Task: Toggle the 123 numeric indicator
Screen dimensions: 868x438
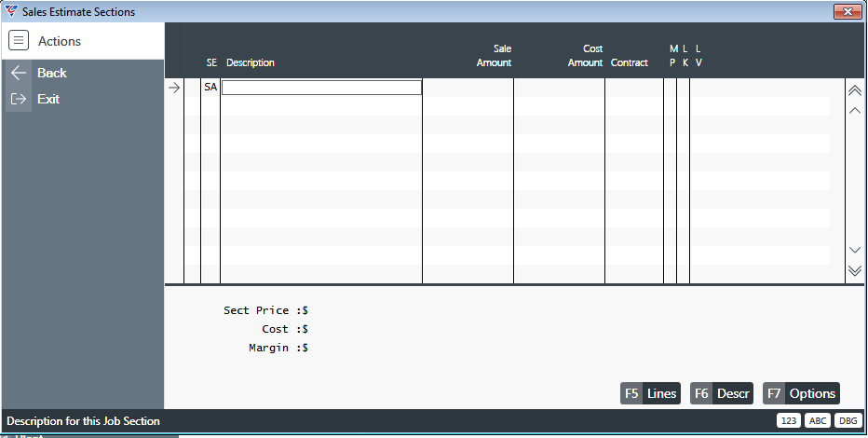Action: (x=789, y=421)
